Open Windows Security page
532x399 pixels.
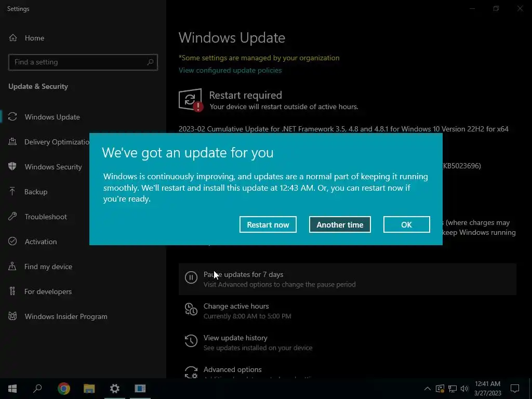point(53,167)
